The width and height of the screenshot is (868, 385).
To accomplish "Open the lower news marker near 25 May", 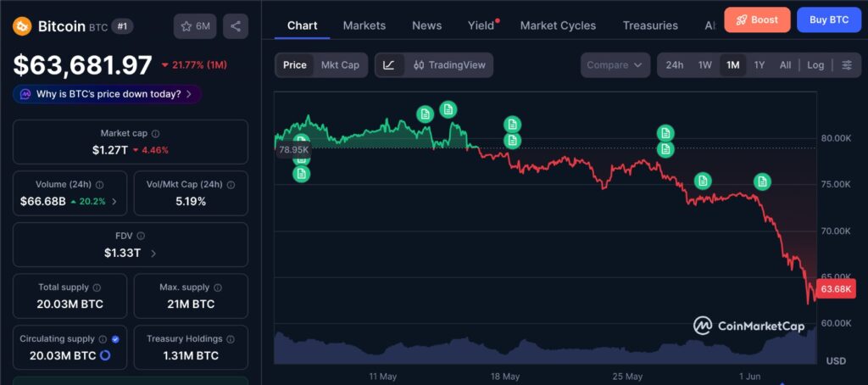I will coord(665,149).
